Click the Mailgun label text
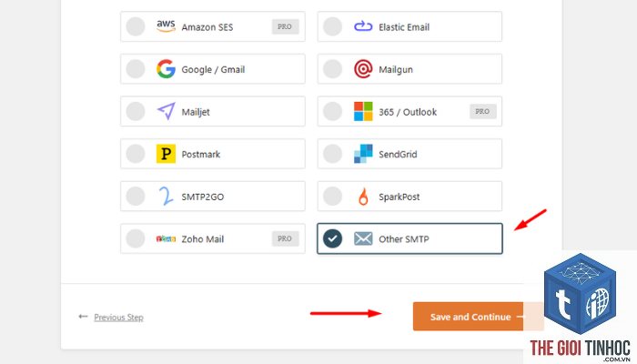The width and height of the screenshot is (637, 364). 396,70
